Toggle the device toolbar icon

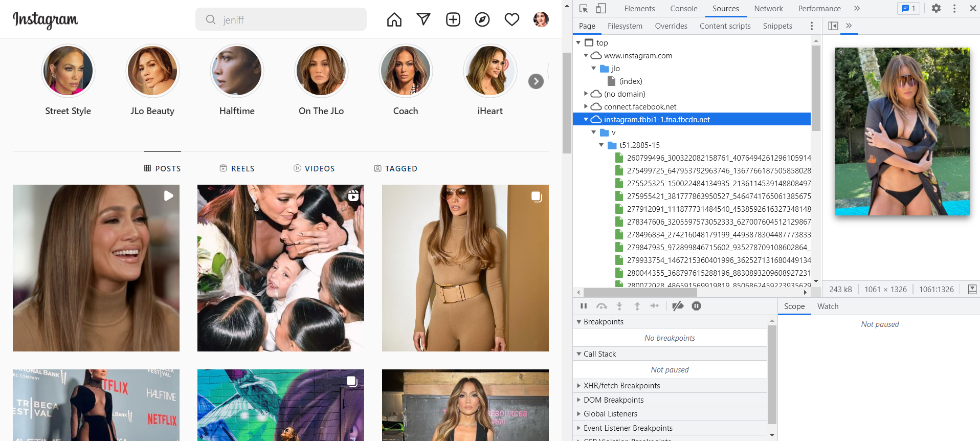point(601,8)
